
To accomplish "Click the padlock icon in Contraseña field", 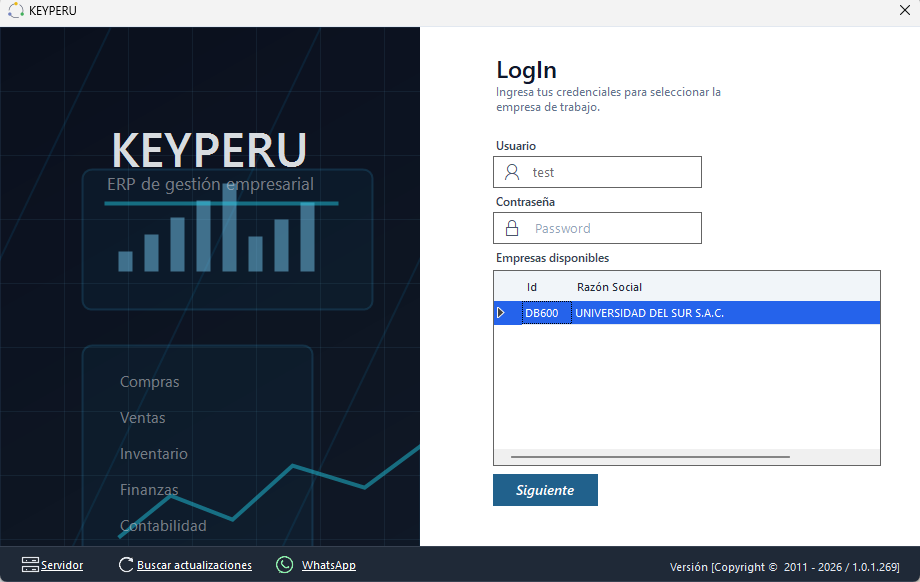I will [x=512, y=228].
